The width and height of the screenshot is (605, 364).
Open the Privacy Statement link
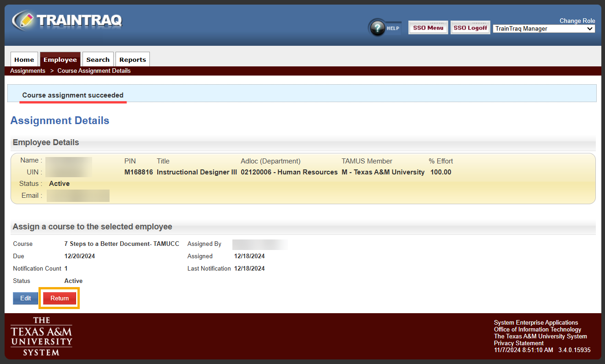click(518, 343)
